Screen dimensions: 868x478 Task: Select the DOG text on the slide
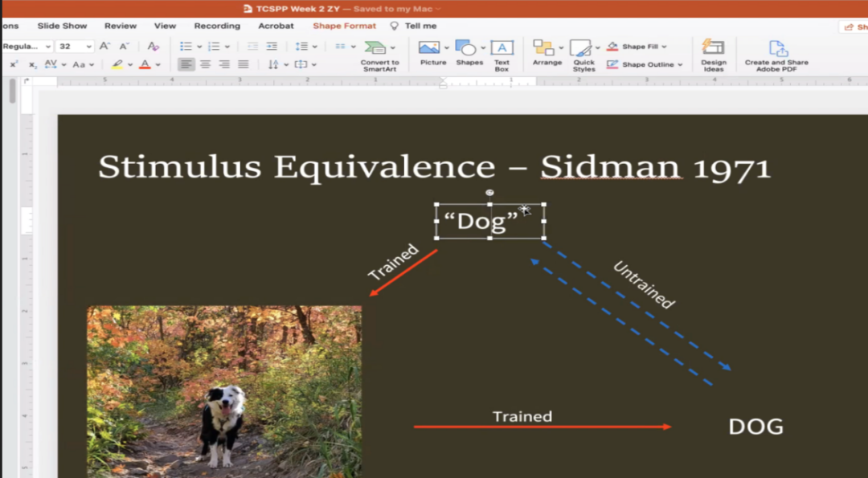click(756, 427)
